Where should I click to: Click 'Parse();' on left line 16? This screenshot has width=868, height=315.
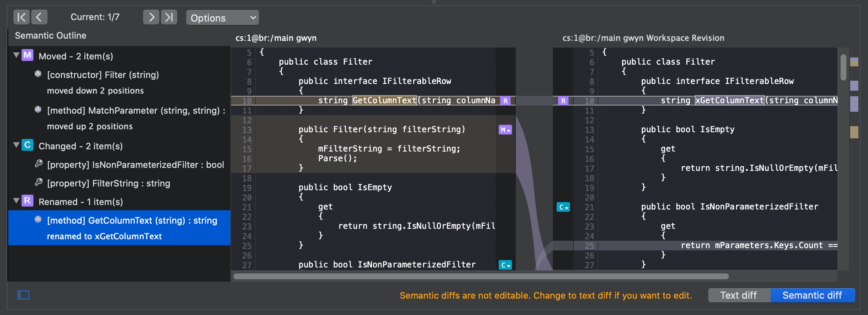pos(337,158)
